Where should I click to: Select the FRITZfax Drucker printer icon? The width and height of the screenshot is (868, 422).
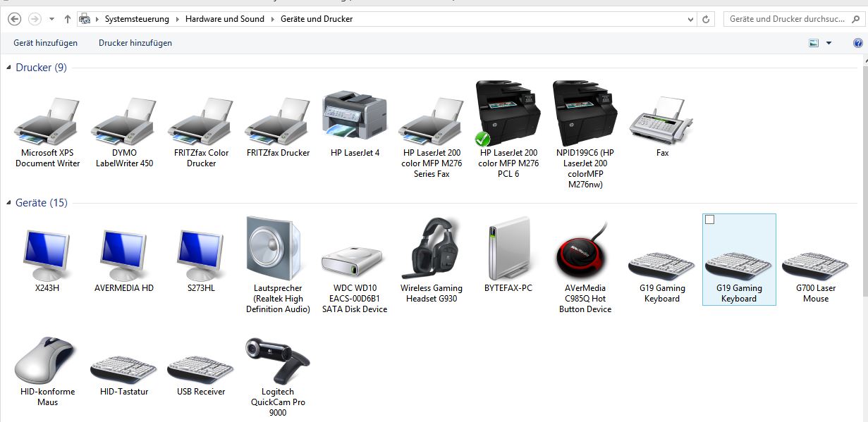pos(278,127)
